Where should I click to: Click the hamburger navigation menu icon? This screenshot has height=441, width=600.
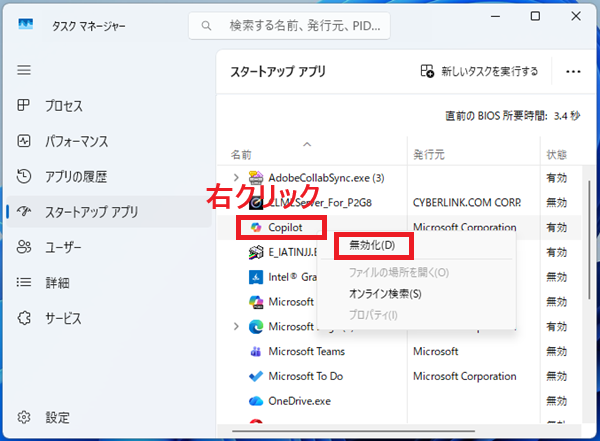point(24,70)
